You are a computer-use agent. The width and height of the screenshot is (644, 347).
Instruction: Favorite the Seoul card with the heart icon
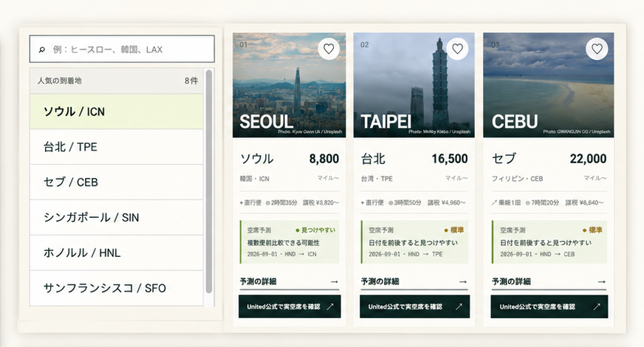tap(329, 49)
